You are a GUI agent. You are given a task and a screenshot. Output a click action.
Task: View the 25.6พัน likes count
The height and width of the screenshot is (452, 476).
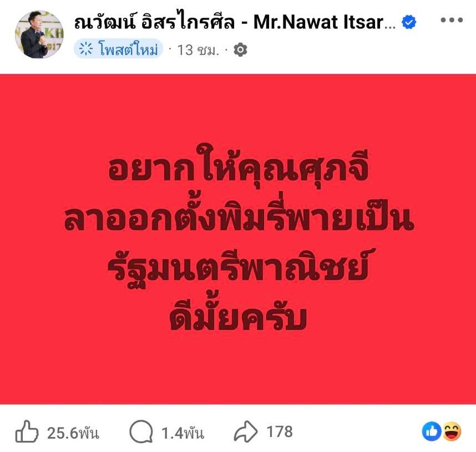[73, 433]
